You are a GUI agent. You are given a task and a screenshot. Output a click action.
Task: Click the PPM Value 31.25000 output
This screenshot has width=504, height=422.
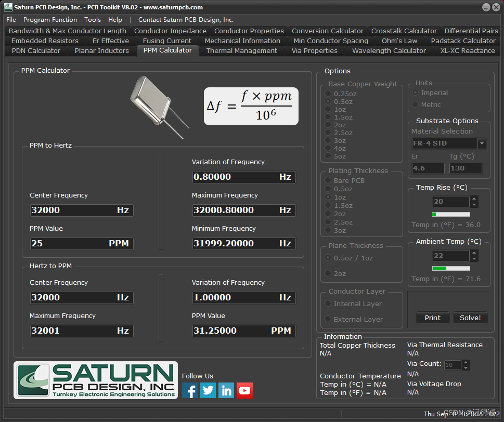click(x=244, y=331)
